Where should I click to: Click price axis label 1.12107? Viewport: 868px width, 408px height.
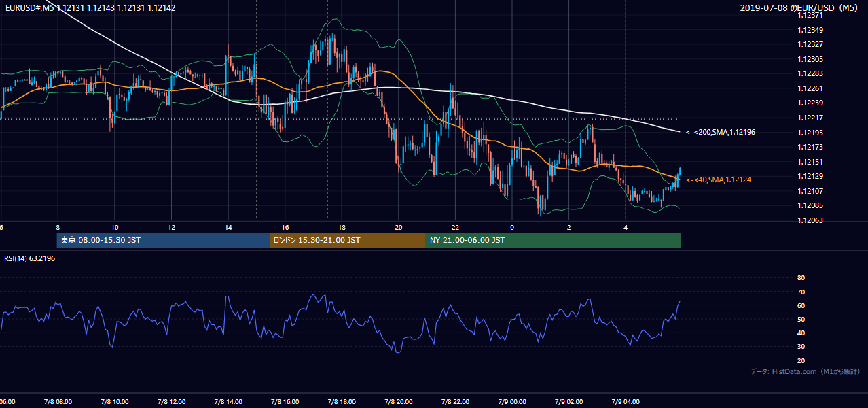pos(811,191)
